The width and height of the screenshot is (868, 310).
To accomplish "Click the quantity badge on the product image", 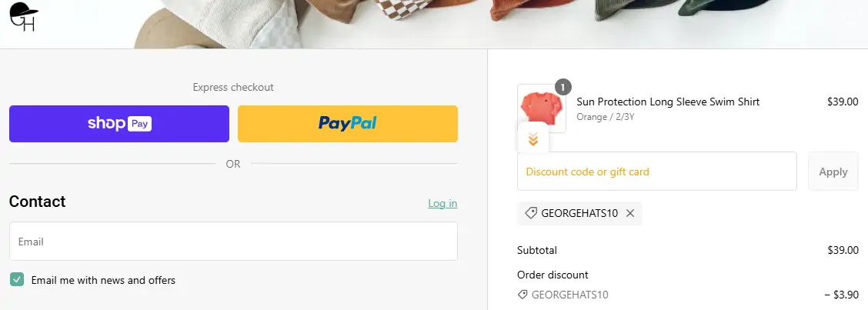I will click(x=563, y=87).
